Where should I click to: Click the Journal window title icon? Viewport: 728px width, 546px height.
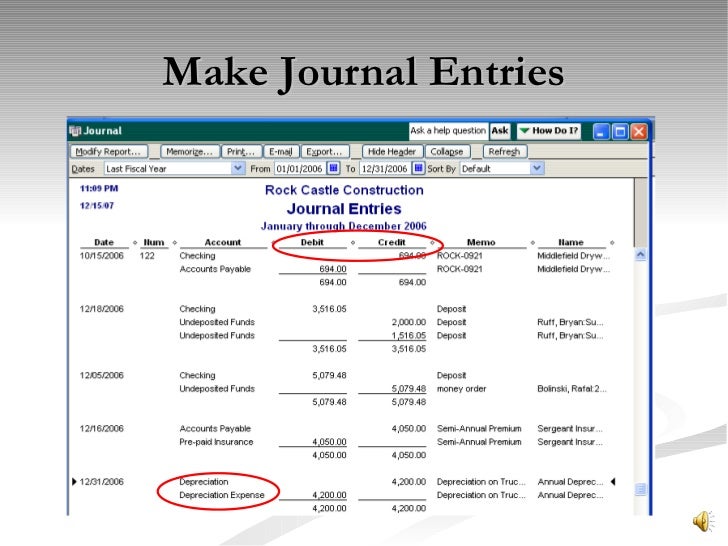pos(75,131)
